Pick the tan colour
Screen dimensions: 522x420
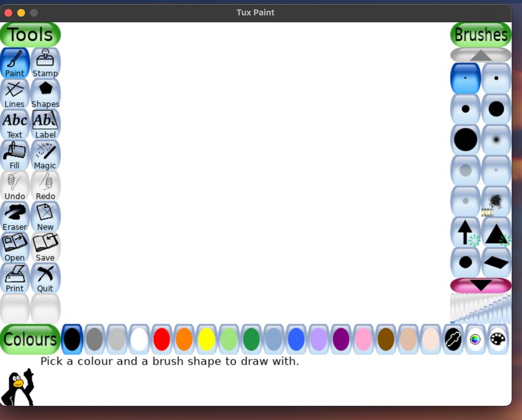click(x=408, y=339)
